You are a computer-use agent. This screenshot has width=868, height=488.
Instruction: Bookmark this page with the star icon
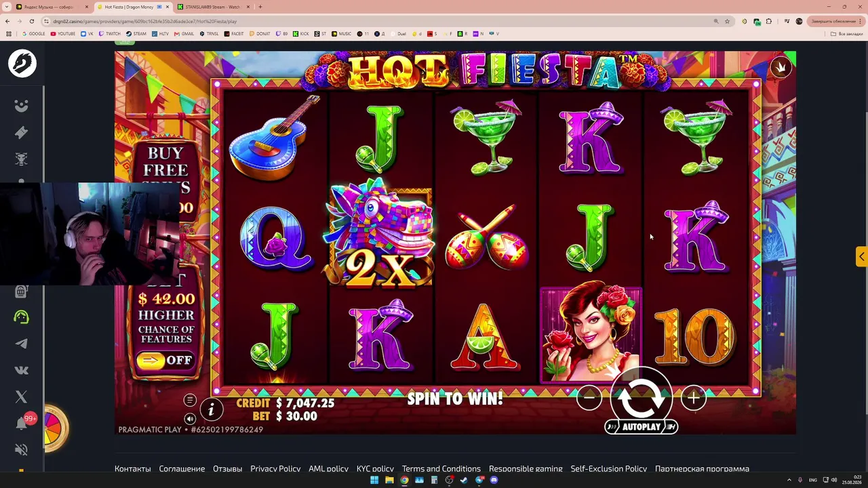[727, 21]
